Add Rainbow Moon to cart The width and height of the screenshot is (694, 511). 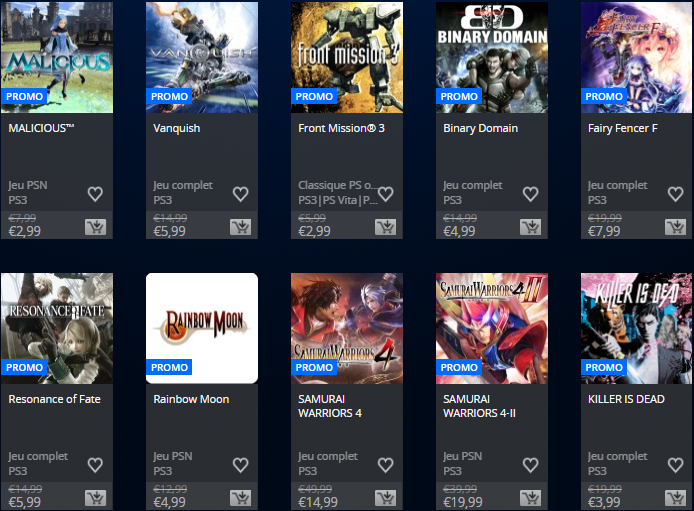click(x=240, y=498)
